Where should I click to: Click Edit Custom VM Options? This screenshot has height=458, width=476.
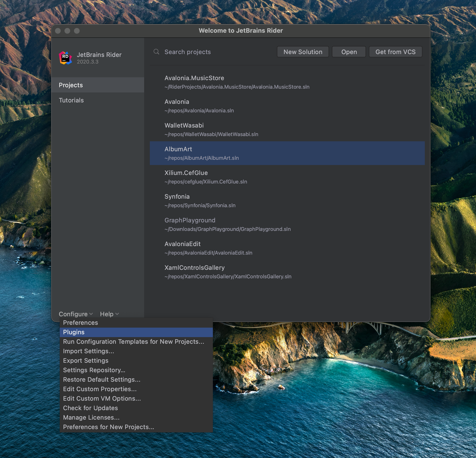102,398
